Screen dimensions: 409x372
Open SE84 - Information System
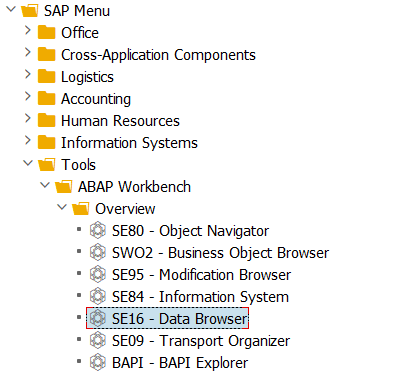[200, 297]
